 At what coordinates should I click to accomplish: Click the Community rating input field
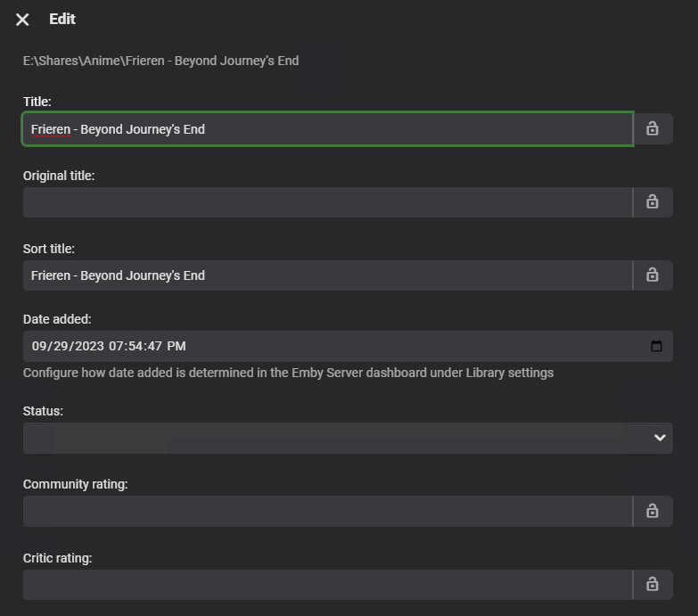point(327,512)
